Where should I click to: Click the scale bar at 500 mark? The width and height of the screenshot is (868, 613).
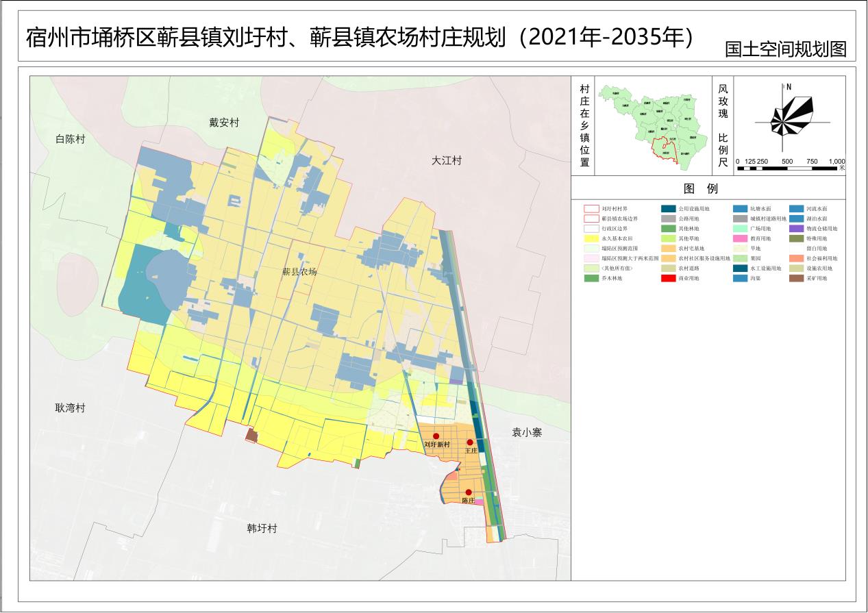787,167
